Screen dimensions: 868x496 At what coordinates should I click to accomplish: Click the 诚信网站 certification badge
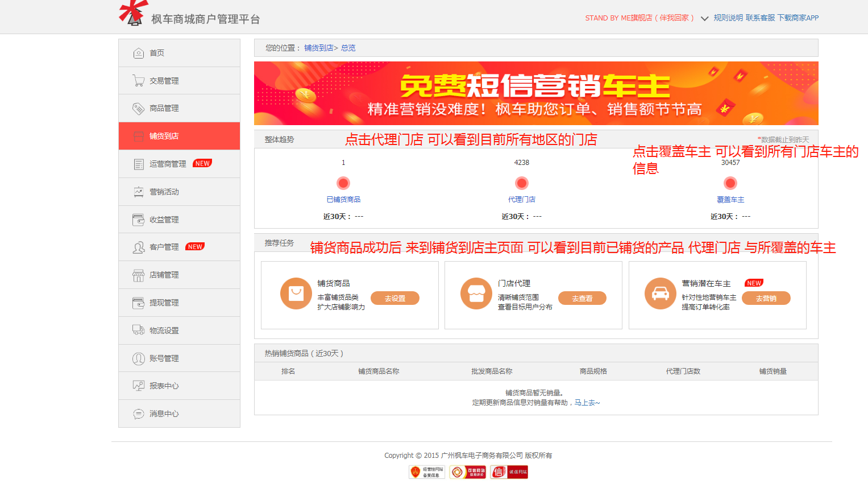[509, 472]
